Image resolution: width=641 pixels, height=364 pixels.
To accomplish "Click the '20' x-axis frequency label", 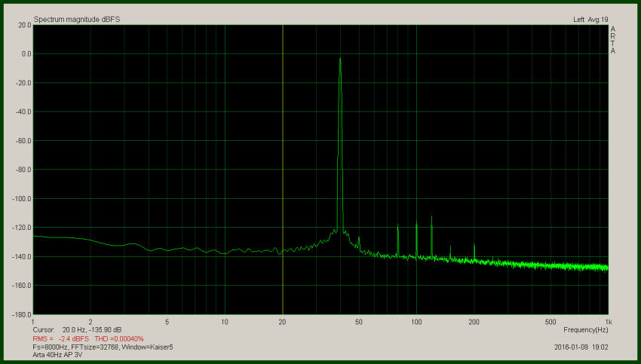I will tap(282, 322).
